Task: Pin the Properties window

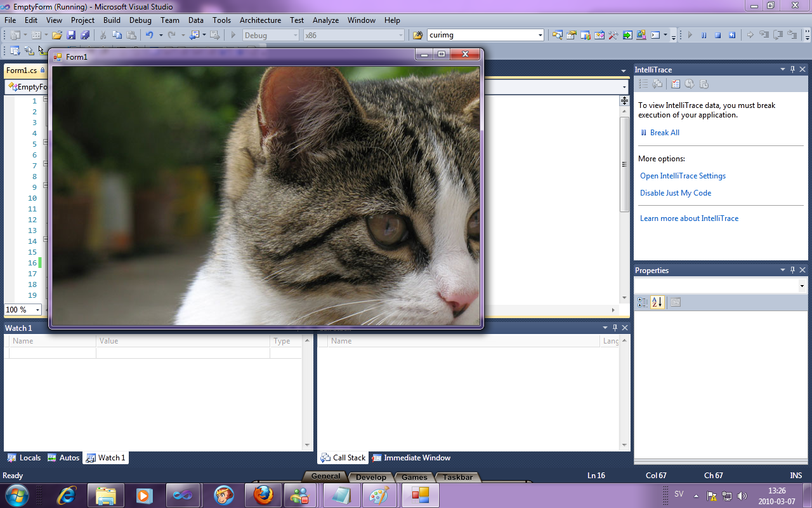Action: (792, 270)
